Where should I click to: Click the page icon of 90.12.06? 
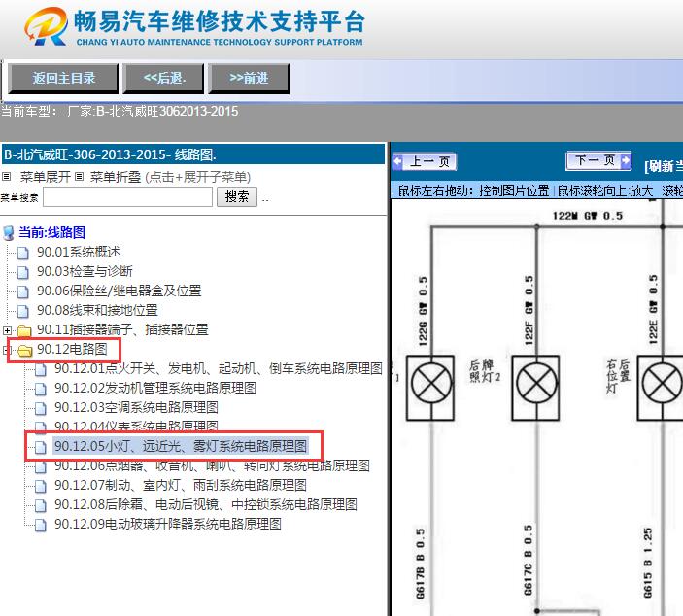41,467
